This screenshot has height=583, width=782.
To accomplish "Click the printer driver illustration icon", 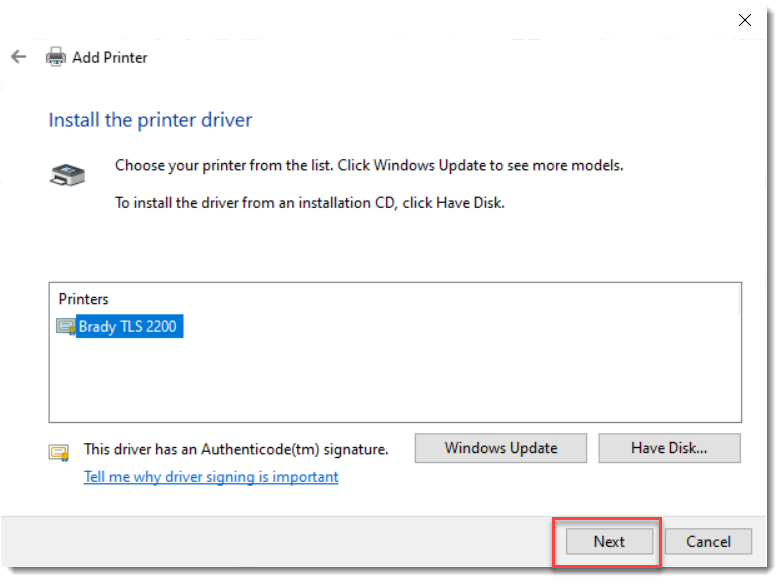I will (67, 175).
